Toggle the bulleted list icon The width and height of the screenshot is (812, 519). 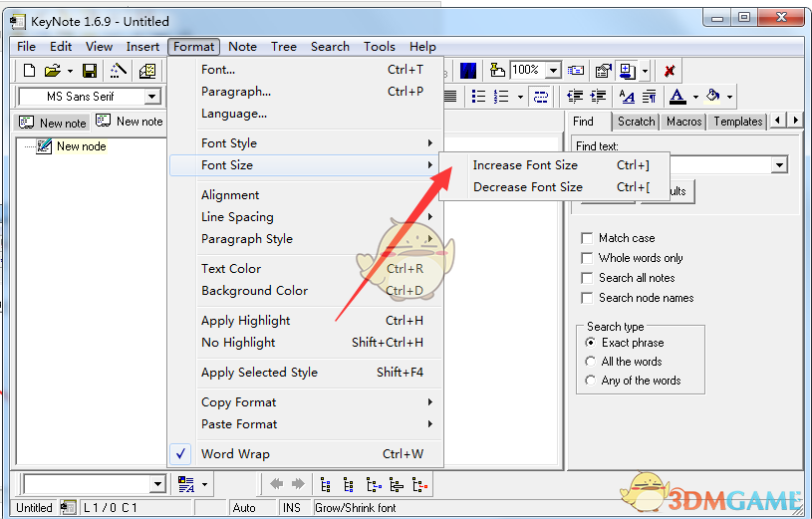[478, 97]
